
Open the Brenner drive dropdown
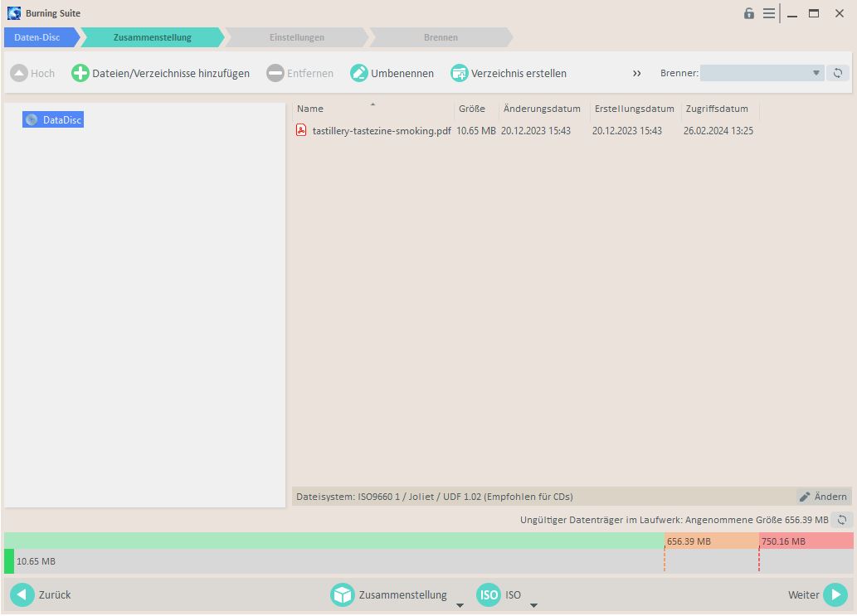click(816, 73)
